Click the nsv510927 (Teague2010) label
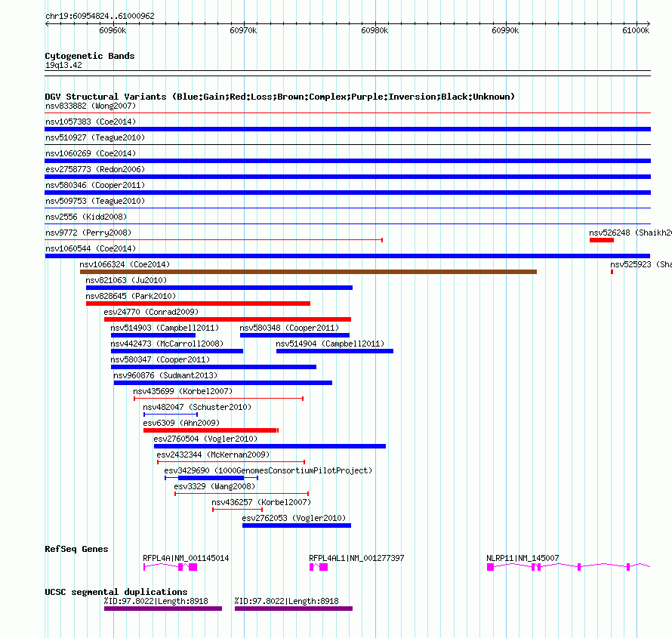 pyautogui.click(x=95, y=137)
